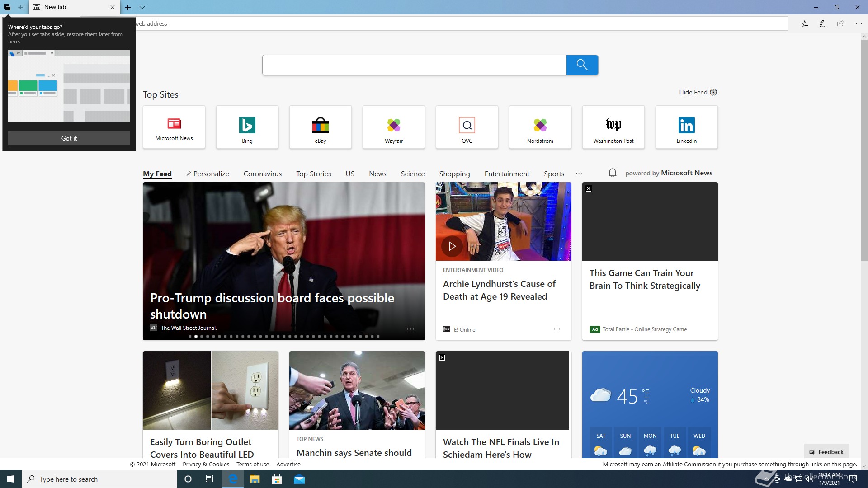Open Wayfair top site tile
868x488 pixels.
[394, 127]
